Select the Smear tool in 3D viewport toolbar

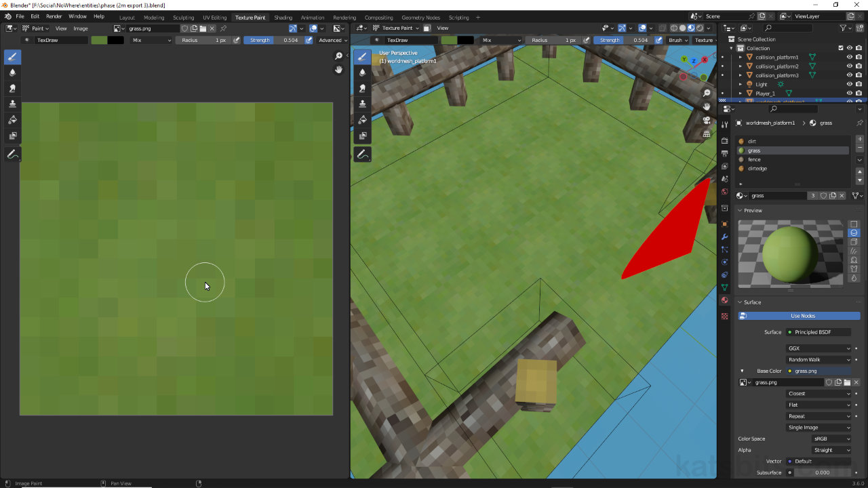pyautogui.click(x=362, y=88)
